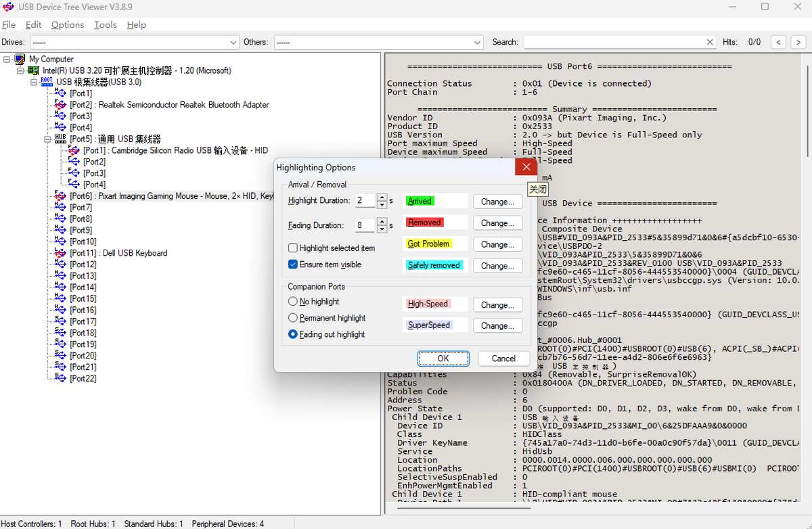Viewport: 812px width, 529px height.
Task: Open the Edit menu
Action: [34, 24]
